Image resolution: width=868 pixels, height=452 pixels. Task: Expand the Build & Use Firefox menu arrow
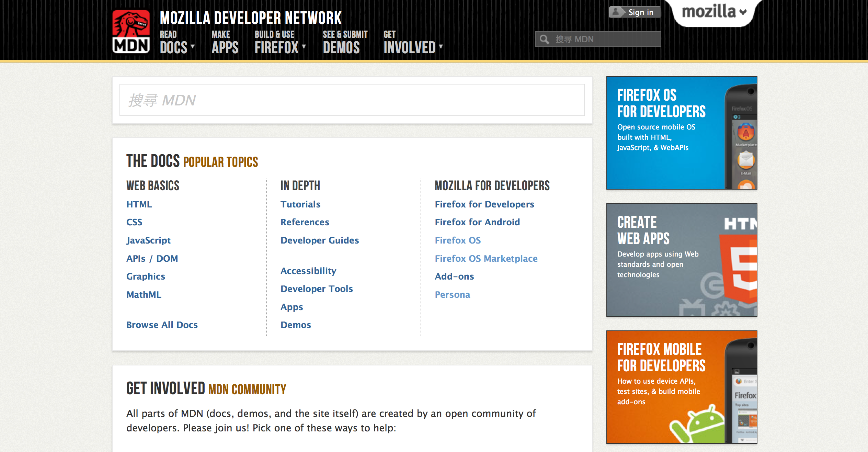pyautogui.click(x=304, y=46)
